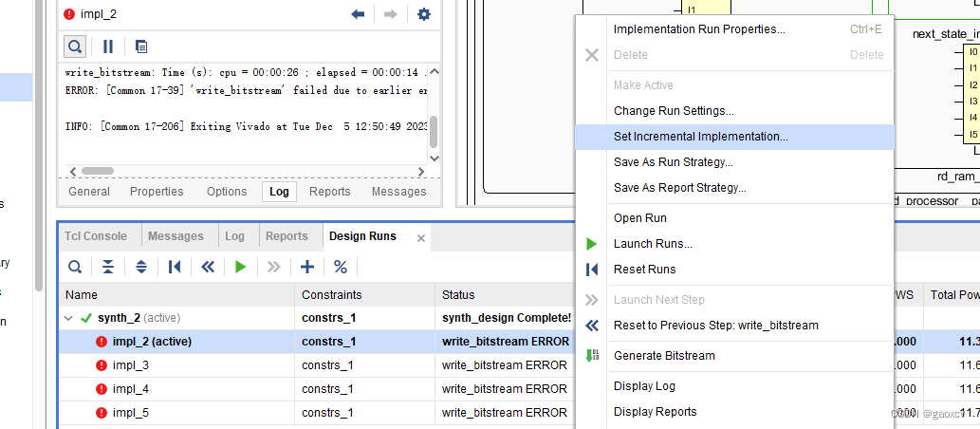Select the synth_2 run row
Image resolution: width=980 pixels, height=429 pixels.
point(318,318)
